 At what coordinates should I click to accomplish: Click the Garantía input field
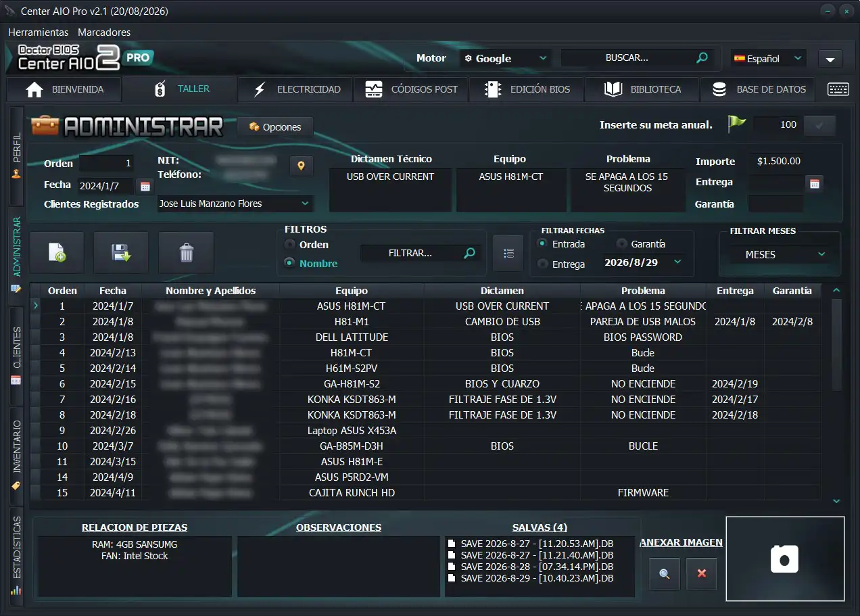[x=776, y=204]
